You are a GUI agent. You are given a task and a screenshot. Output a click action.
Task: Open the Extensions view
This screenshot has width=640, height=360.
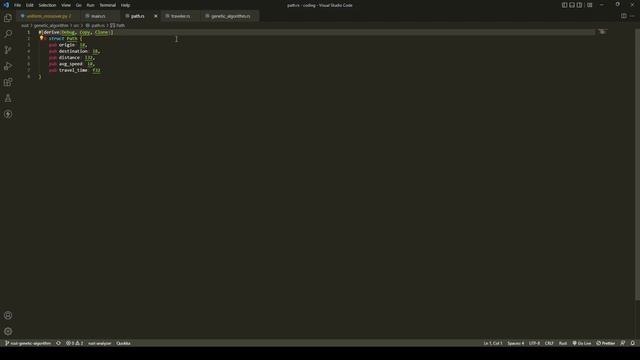coord(8,82)
